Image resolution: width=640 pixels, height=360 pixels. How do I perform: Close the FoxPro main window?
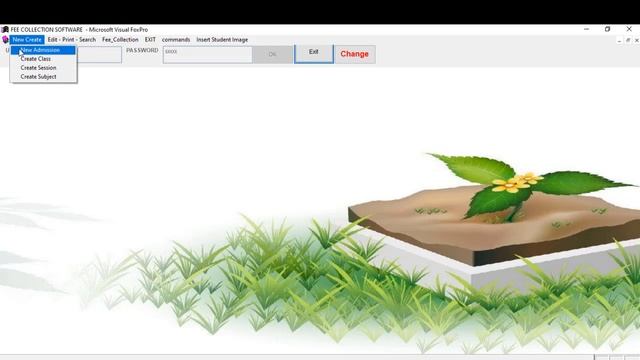point(629,29)
